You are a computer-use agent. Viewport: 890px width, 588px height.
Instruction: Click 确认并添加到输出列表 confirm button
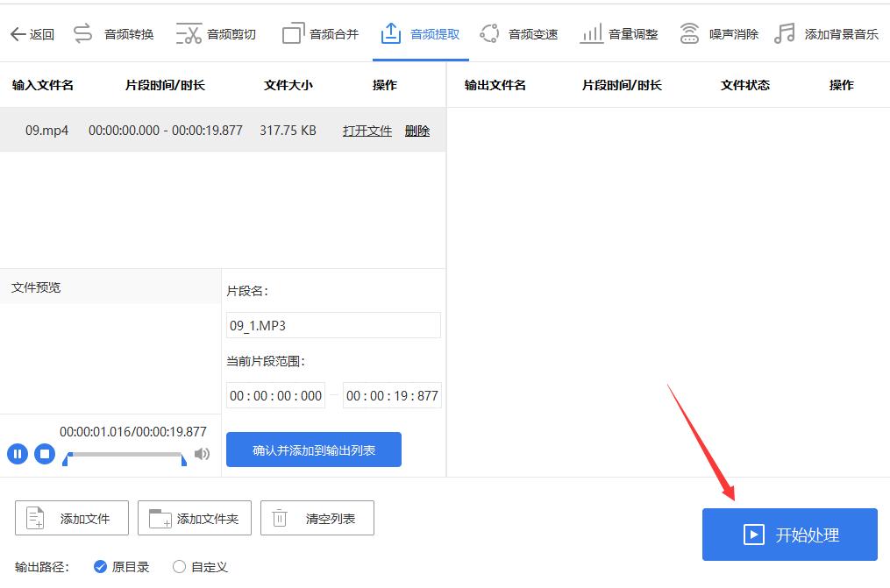313,449
